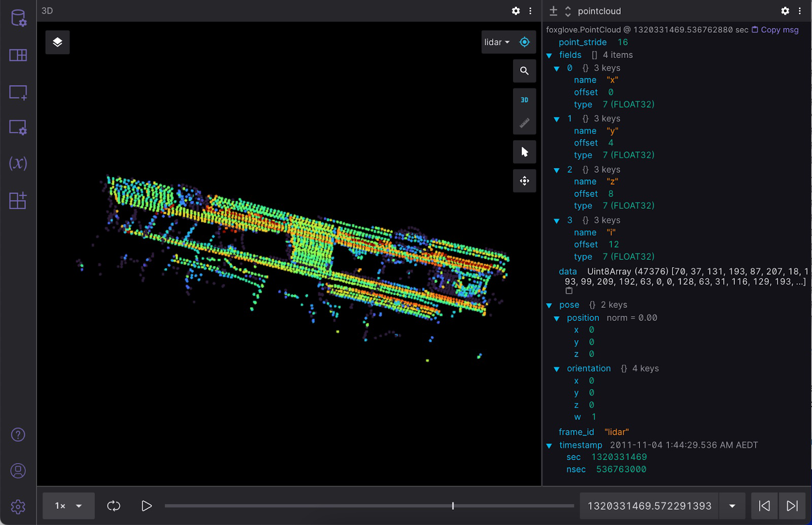812x525 pixels.
Task: Open the pointcloud panel settings gear
Action: [785, 11]
